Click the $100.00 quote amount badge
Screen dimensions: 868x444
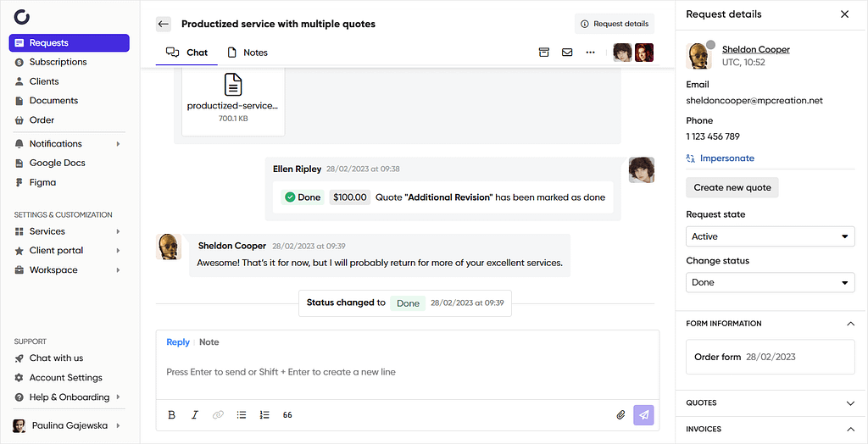point(350,197)
